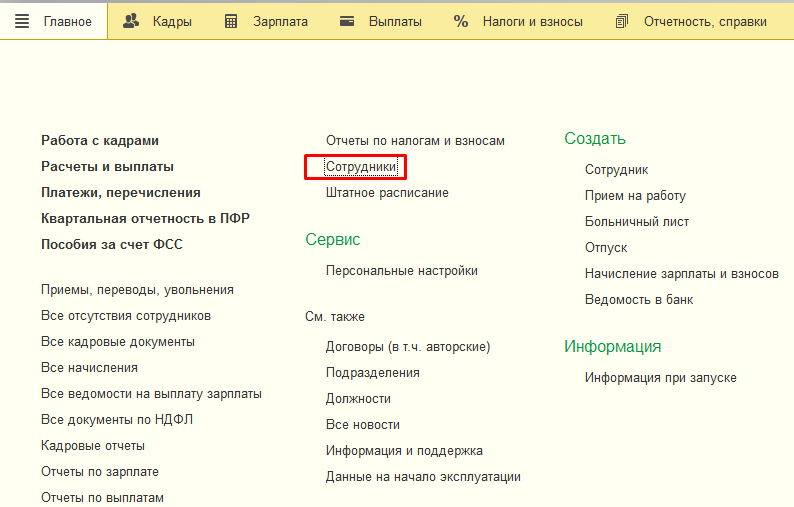The height and width of the screenshot is (507, 794).
Task: Click the Все новости link
Action: 363,425
